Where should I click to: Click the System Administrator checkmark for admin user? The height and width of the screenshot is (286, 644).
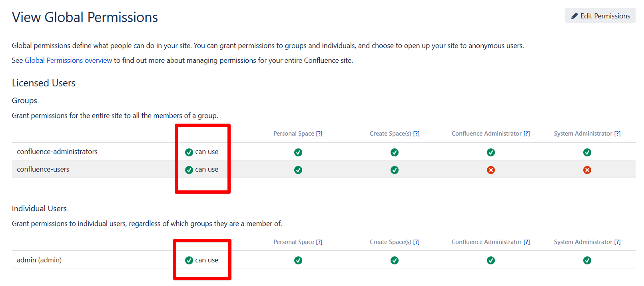coord(587,260)
